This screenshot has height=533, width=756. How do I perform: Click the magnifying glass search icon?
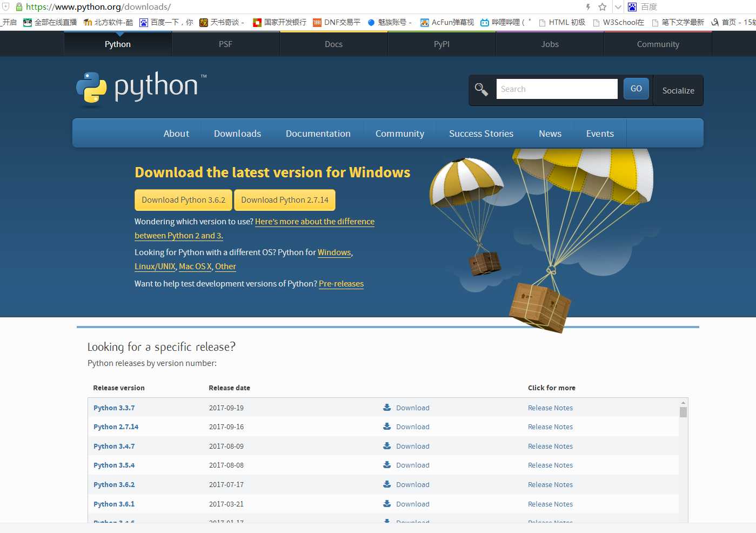[x=481, y=89]
